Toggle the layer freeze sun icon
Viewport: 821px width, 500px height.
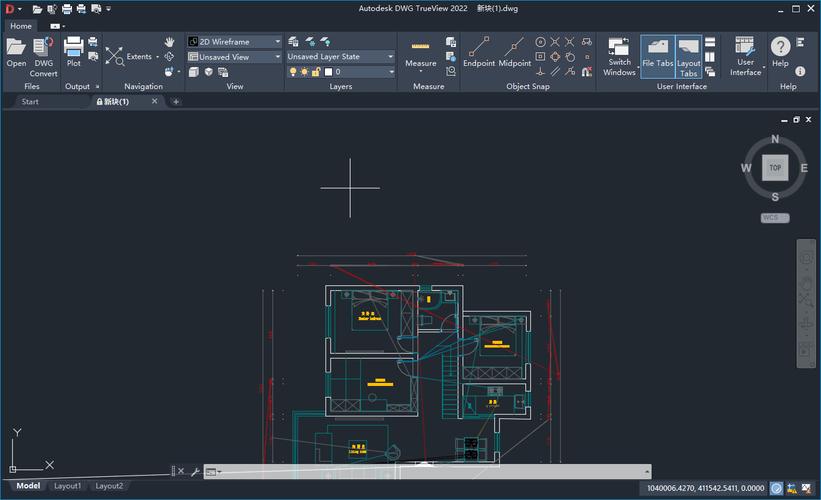tap(304, 72)
